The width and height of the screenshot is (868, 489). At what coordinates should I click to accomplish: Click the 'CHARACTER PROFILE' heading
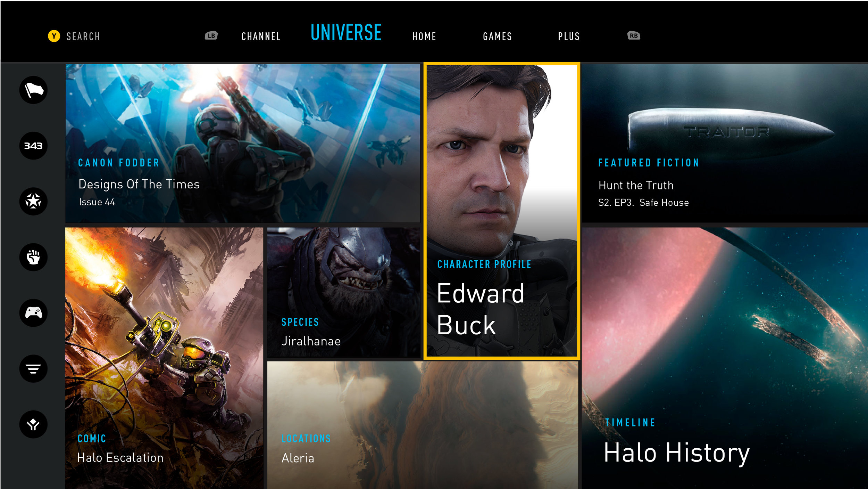[x=484, y=264]
